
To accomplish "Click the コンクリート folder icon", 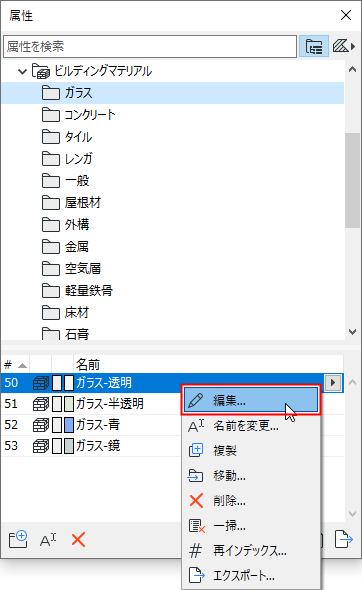I will (x=50, y=115).
